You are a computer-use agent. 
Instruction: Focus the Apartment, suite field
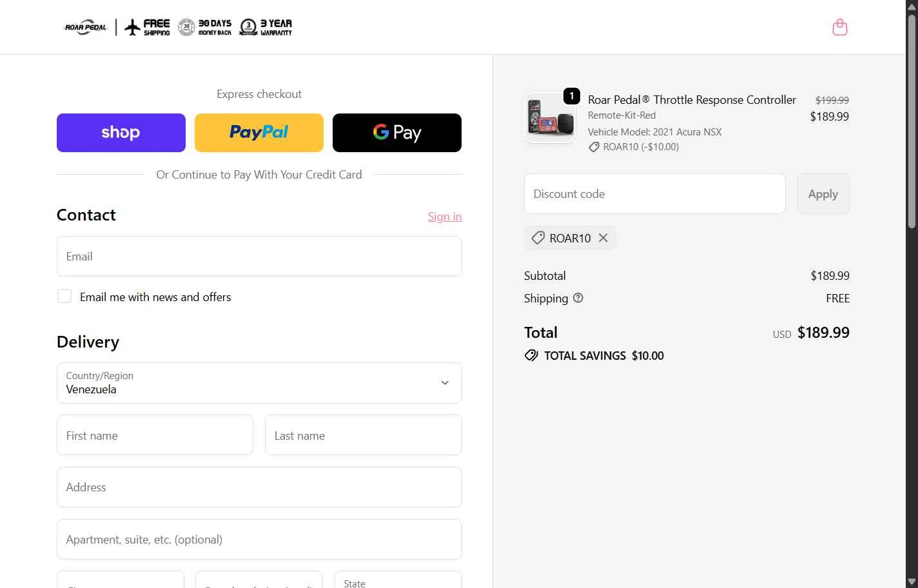(x=259, y=540)
